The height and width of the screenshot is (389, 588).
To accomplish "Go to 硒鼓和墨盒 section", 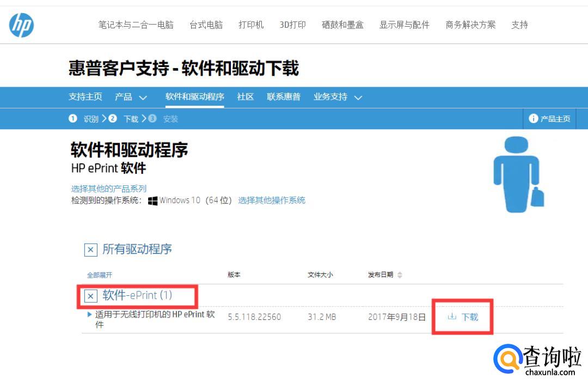I will pyautogui.click(x=343, y=25).
